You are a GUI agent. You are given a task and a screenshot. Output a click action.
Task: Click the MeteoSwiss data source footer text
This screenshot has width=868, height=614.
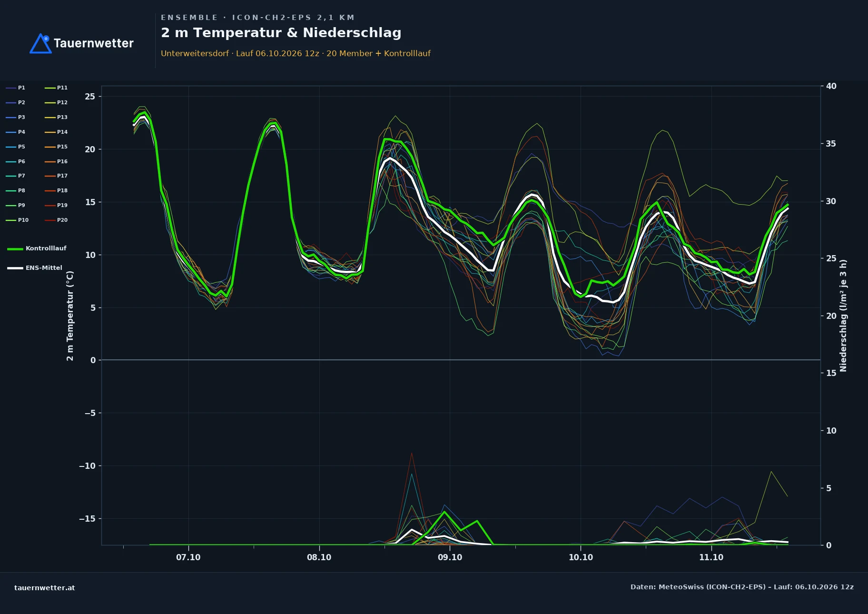(x=742, y=587)
